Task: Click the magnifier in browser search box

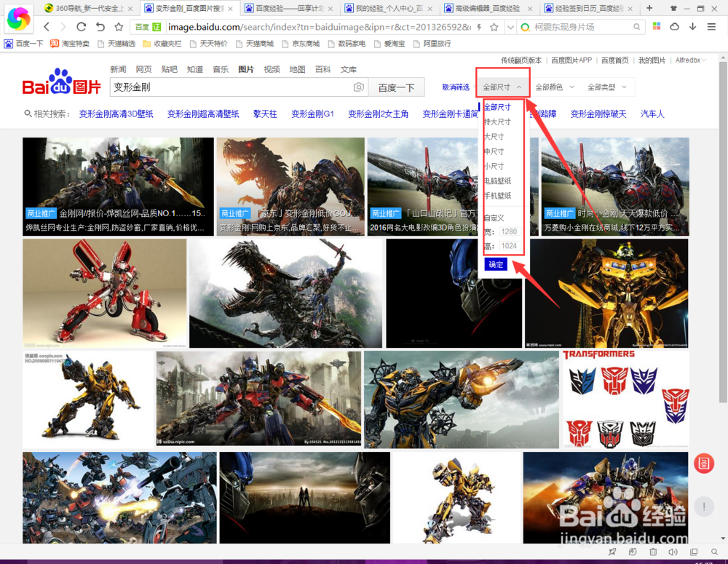Action: pos(636,28)
